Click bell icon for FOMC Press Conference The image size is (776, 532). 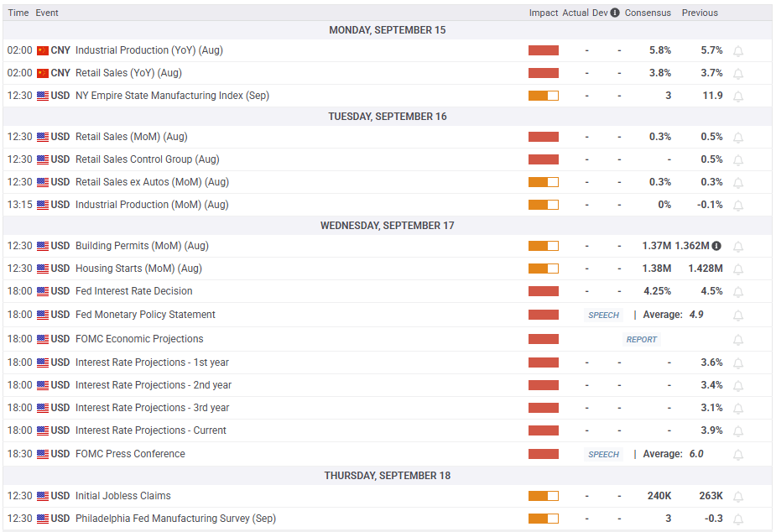pyautogui.click(x=738, y=455)
